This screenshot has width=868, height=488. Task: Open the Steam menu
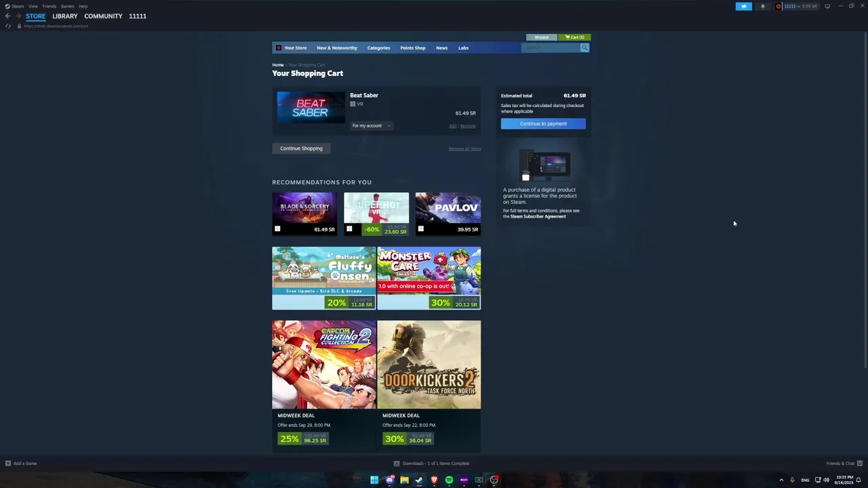coord(18,6)
